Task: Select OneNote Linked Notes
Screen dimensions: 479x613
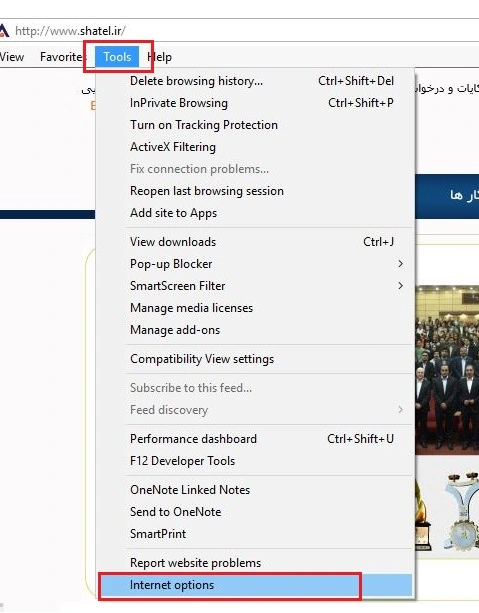Action: point(255,490)
